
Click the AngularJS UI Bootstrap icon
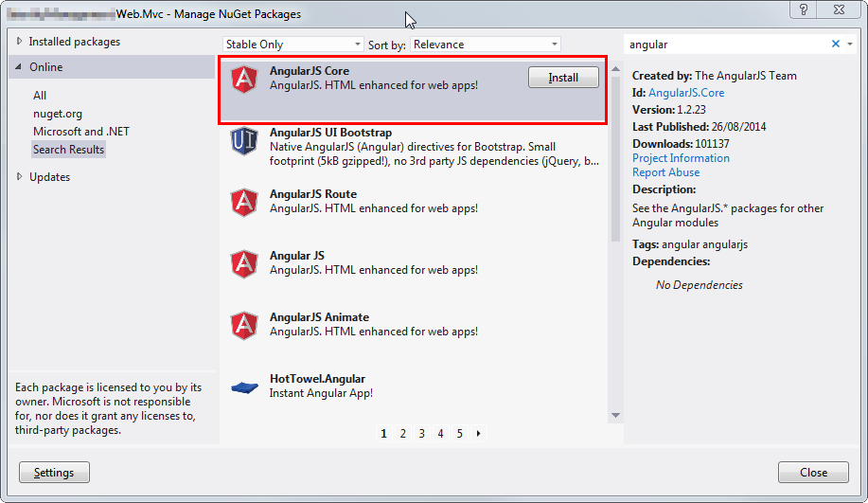click(244, 141)
